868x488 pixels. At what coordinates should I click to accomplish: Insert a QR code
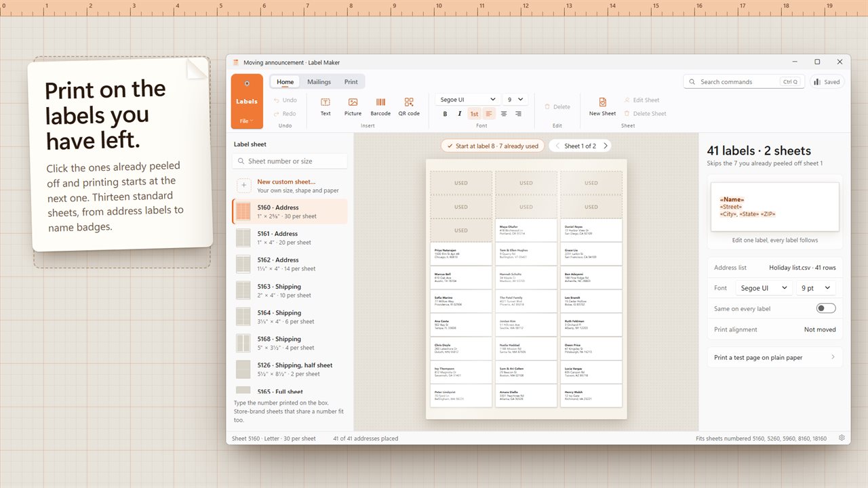(409, 106)
